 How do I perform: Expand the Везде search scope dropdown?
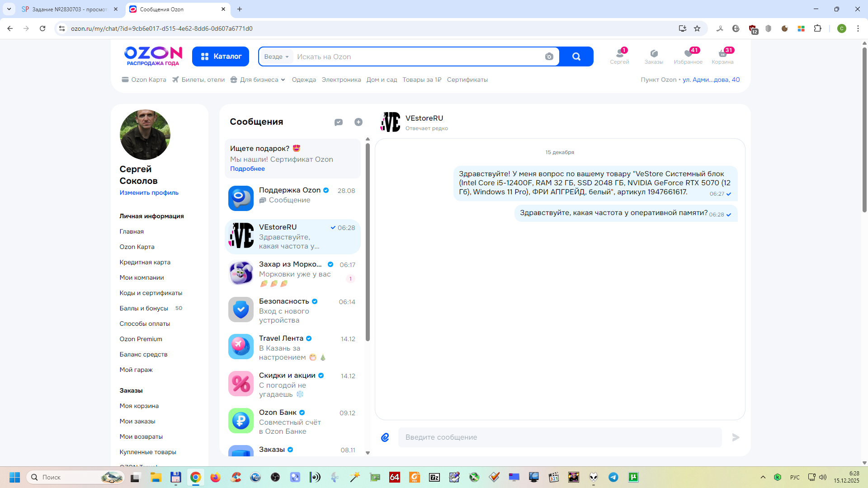pos(276,56)
